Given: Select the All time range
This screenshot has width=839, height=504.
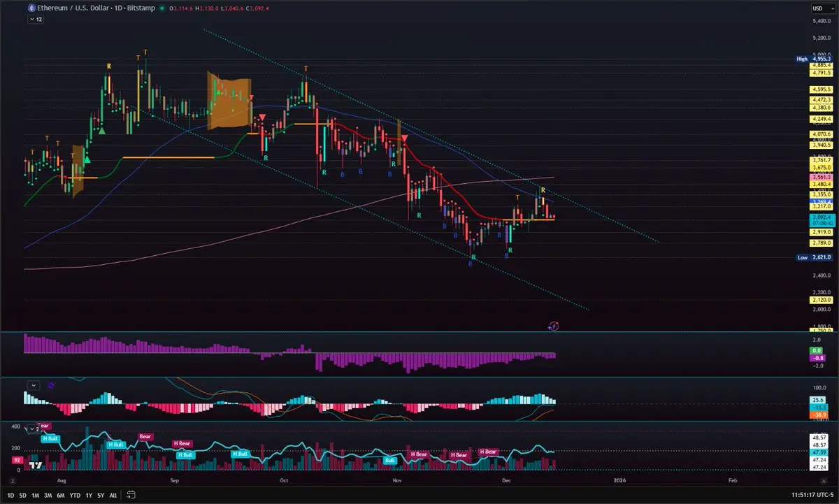Looking at the screenshot, I should (x=113, y=495).
